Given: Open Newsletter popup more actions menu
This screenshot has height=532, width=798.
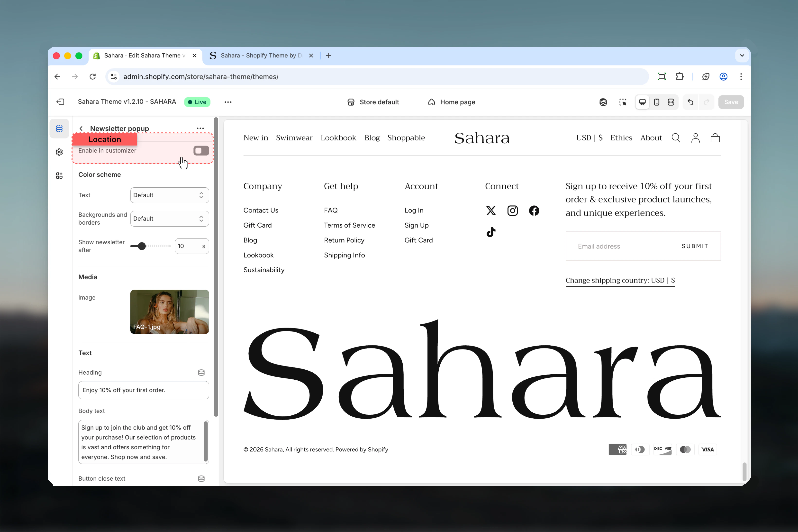Looking at the screenshot, I should [x=200, y=128].
